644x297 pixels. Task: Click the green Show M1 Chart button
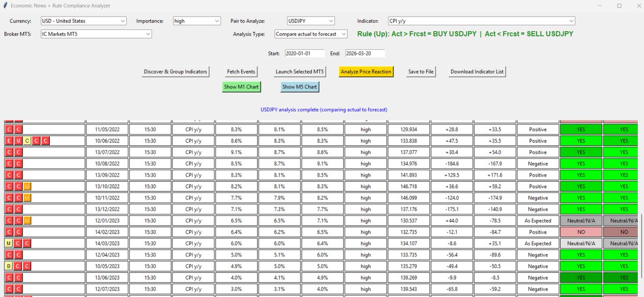(x=241, y=87)
